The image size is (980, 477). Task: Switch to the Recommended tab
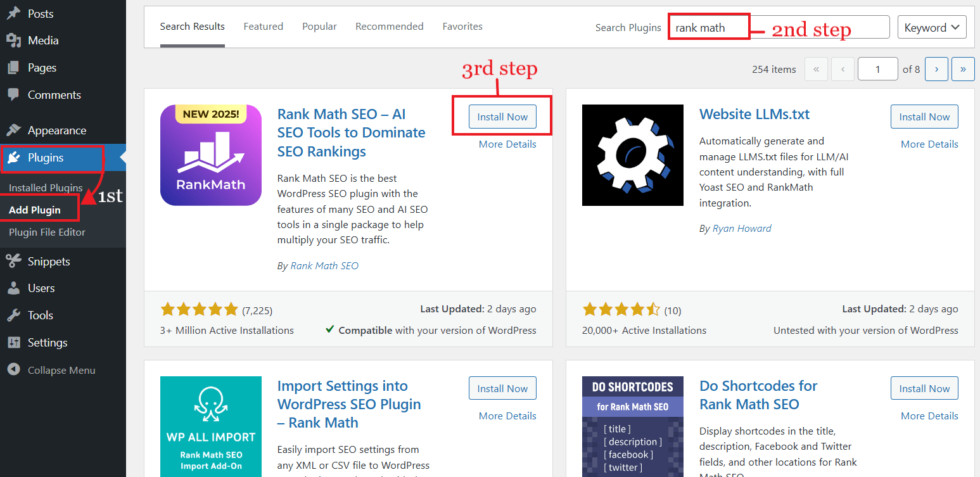tap(390, 27)
